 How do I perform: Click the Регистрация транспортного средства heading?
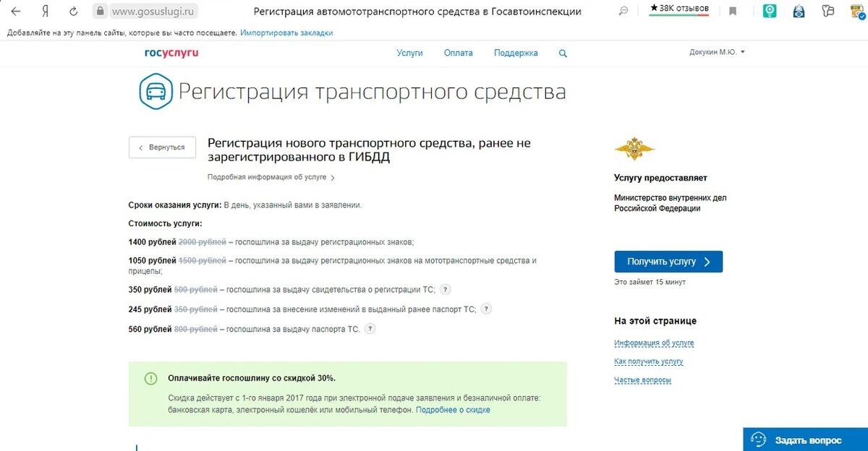coord(372,93)
